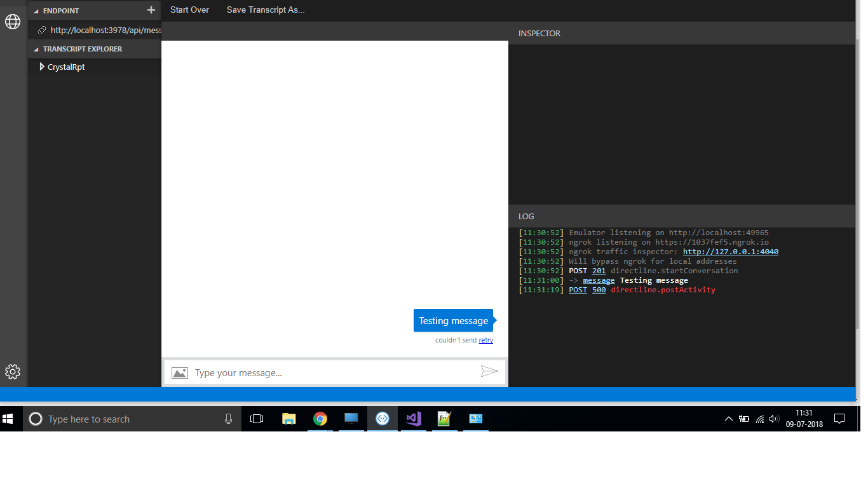
Task: Add a new endpoint with the plus icon
Action: (151, 10)
